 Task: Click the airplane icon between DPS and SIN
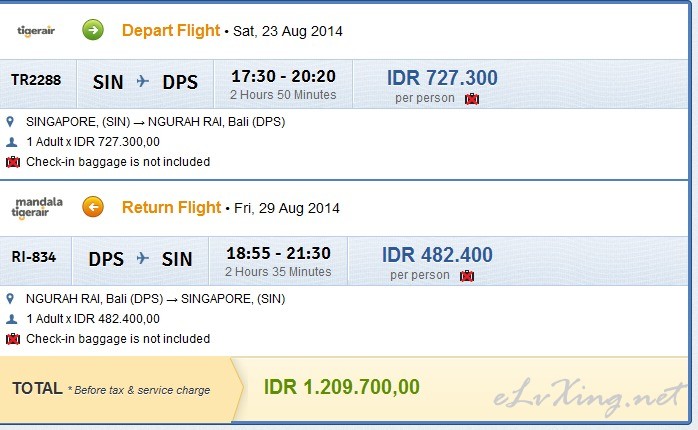[x=142, y=259]
